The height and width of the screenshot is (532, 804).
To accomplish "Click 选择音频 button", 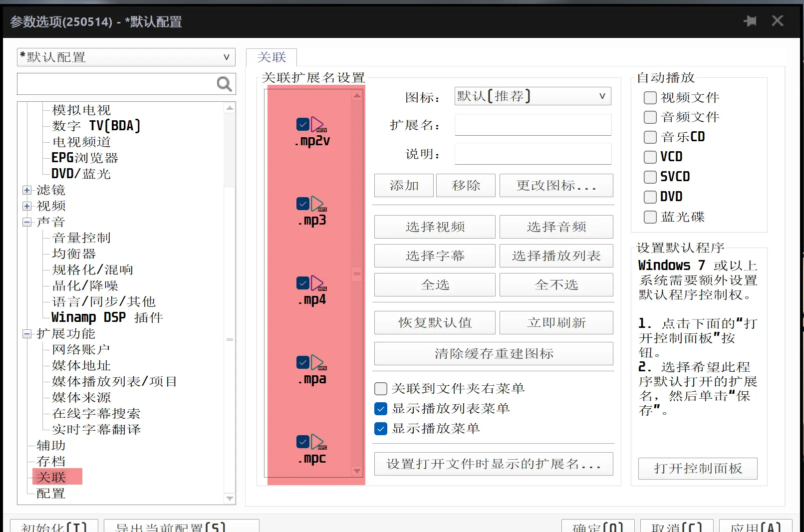I will pos(556,227).
